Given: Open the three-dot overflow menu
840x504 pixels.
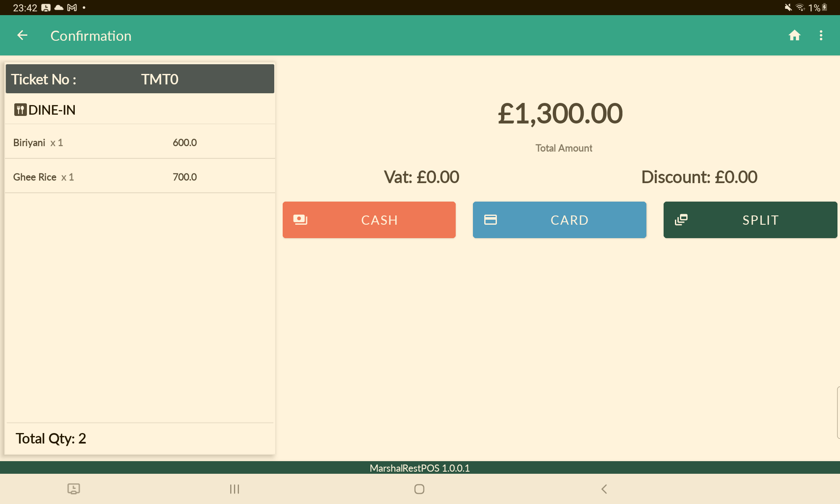Looking at the screenshot, I should pyautogui.click(x=821, y=36).
